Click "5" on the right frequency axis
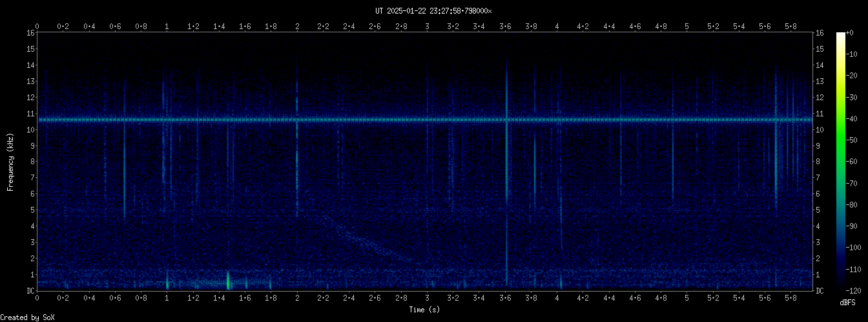Viewport: 868px width, 322px height. click(x=818, y=210)
